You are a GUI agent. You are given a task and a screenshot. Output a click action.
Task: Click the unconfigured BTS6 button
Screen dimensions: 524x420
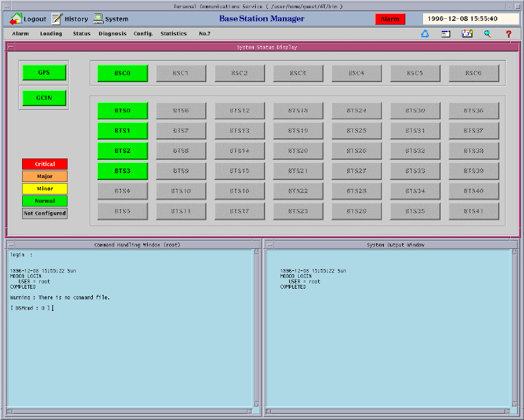[181, 111]
